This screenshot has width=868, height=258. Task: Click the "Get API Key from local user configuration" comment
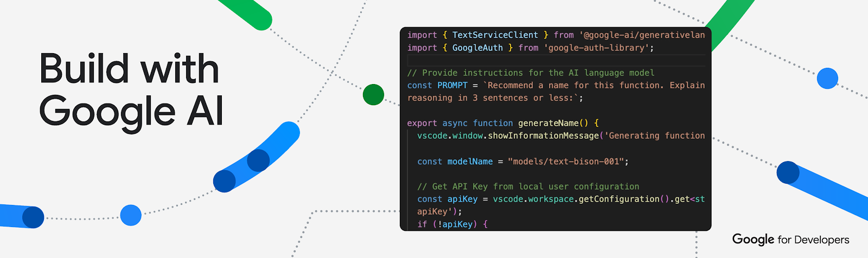pyautogui.click(x=528, y=186)
